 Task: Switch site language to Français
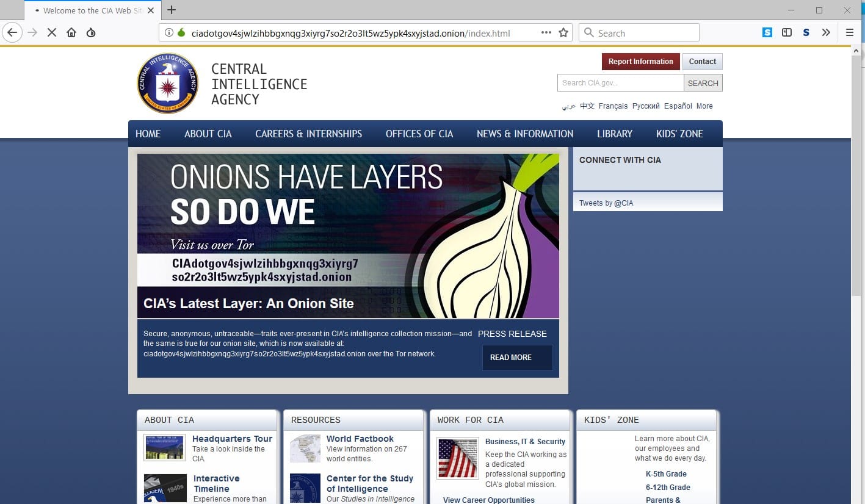[x=613, y=106]
